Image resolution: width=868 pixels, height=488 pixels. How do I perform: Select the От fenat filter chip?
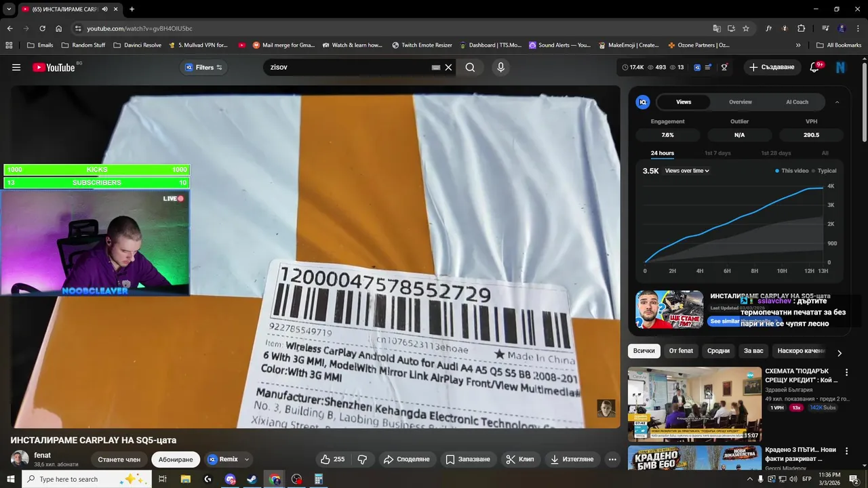[x=681, y=351]
